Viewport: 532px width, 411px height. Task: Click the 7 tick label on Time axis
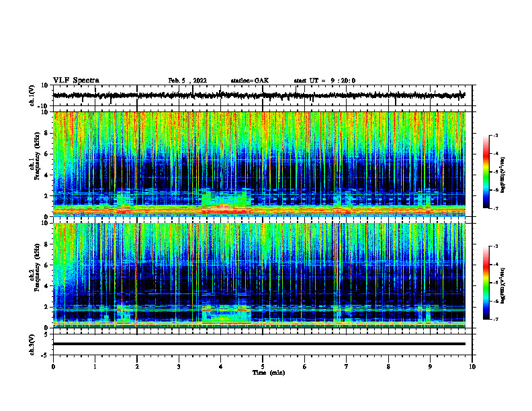point(347,367)
